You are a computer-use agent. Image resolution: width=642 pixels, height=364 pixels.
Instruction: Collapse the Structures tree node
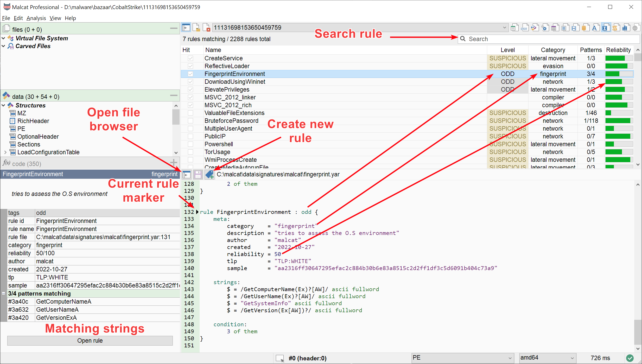4,105
